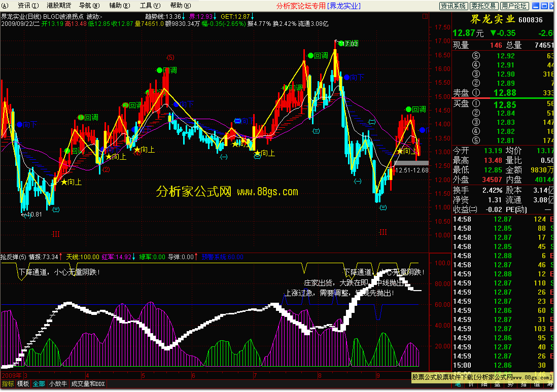Click the 分析家论坛专用[界龙实业] title text

pyautogui.click(x=318, y=6)
